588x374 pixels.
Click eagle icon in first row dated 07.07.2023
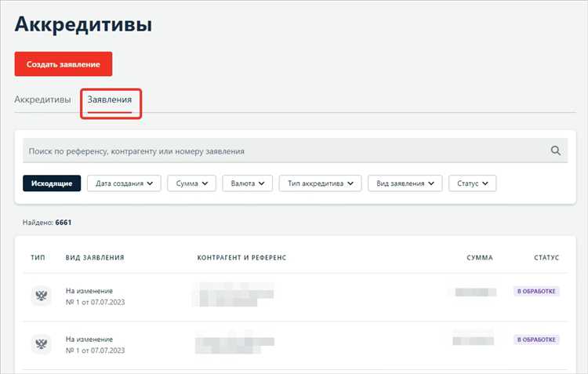(x=42, y=296)
